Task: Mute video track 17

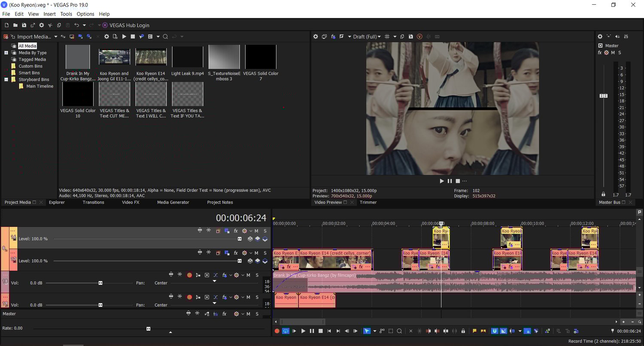Action: pyautogui.click(x=256, y=253)
